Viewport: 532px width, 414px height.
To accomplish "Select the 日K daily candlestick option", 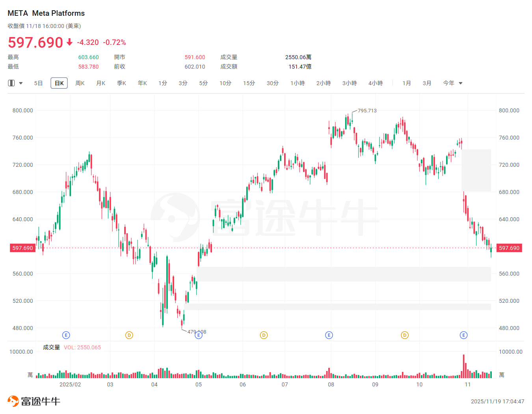I will (x=59, y=83).
